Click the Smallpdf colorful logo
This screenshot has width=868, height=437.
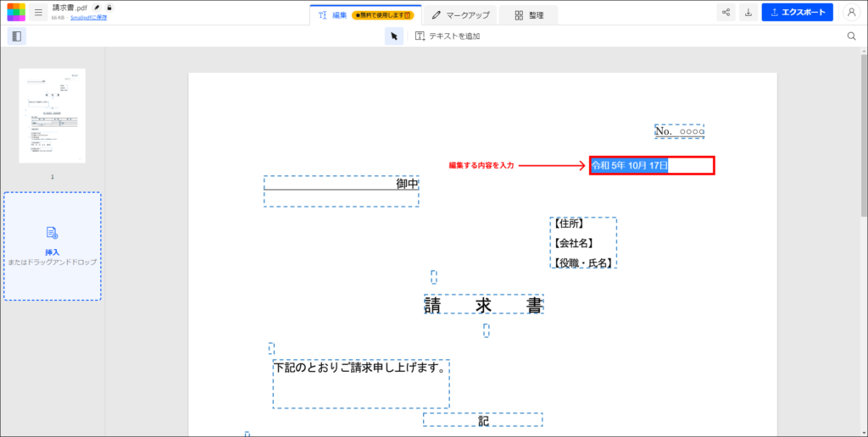coord(16,12)
